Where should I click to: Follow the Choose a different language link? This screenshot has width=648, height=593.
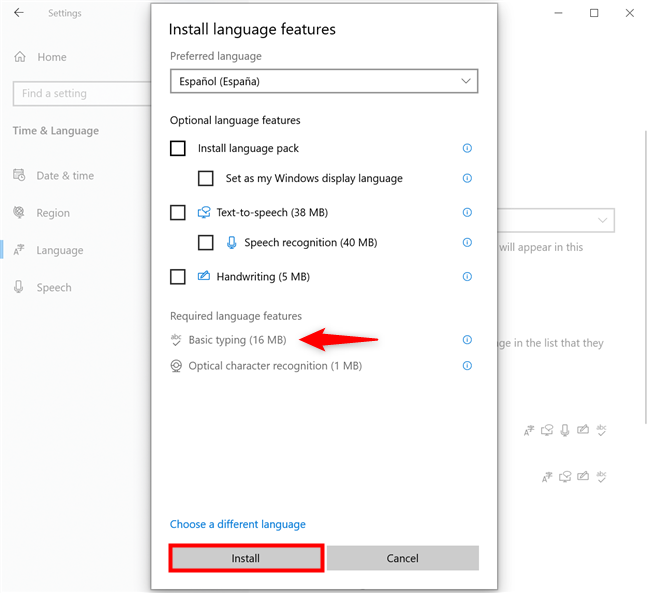coord(238,524)
